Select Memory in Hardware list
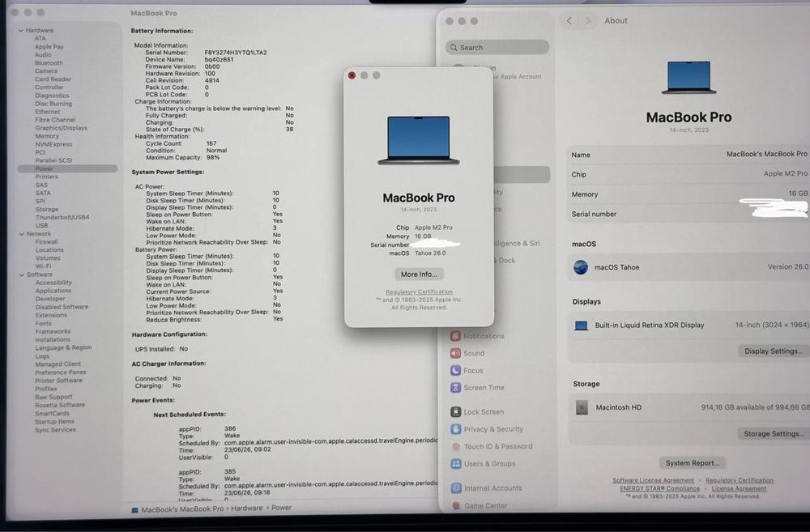810x532 pixels. tap(47, 136)
